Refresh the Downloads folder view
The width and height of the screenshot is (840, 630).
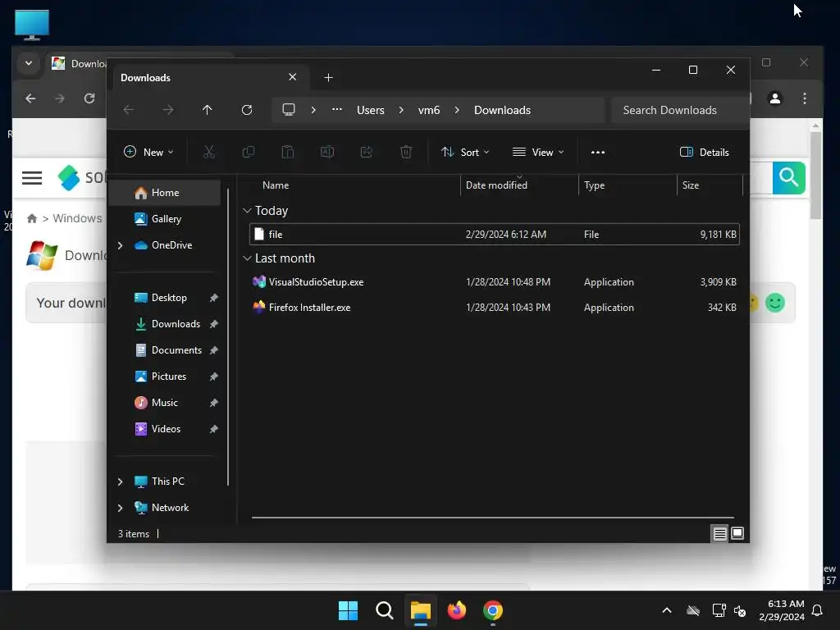(x=246, y=110)
